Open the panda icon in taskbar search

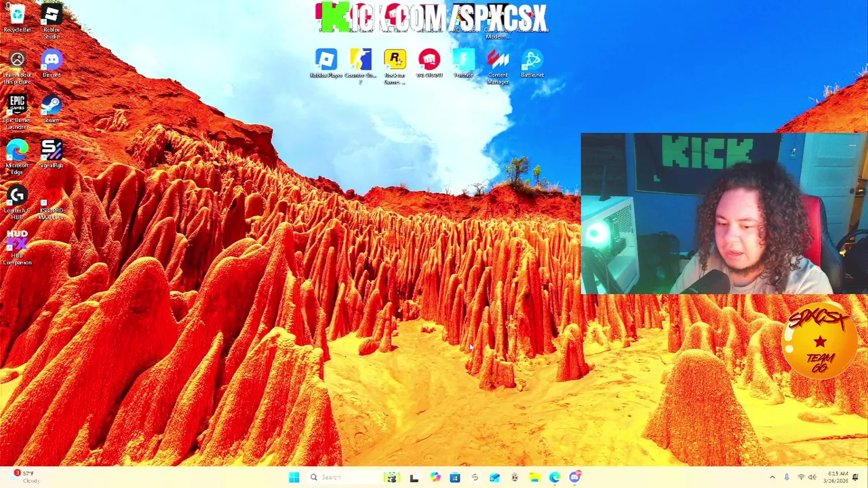pos(392,478)
